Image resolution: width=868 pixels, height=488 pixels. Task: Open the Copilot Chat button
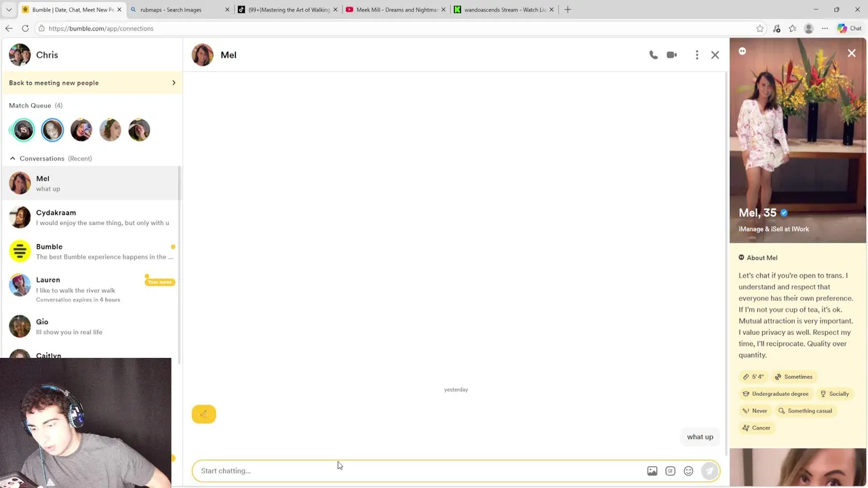(x=849, y=28)
